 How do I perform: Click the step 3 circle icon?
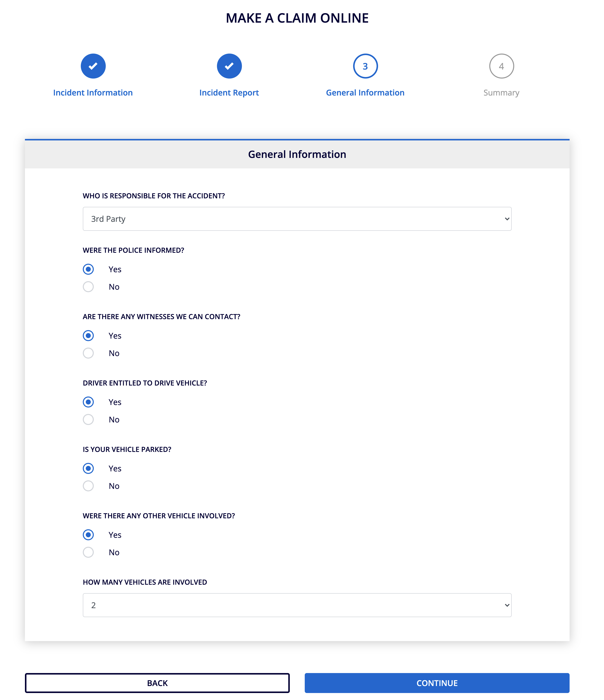coord(365,66)
